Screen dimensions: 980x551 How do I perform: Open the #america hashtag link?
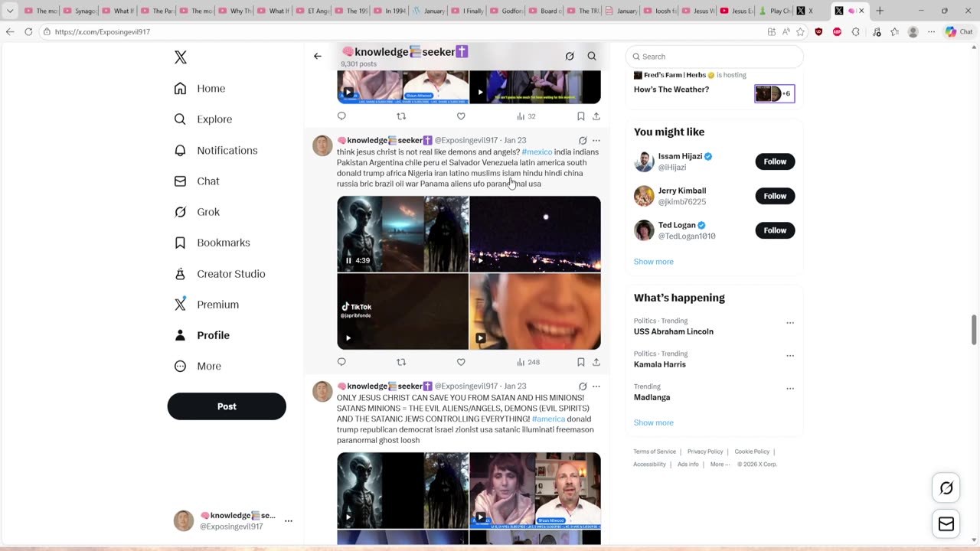[548, 419]
